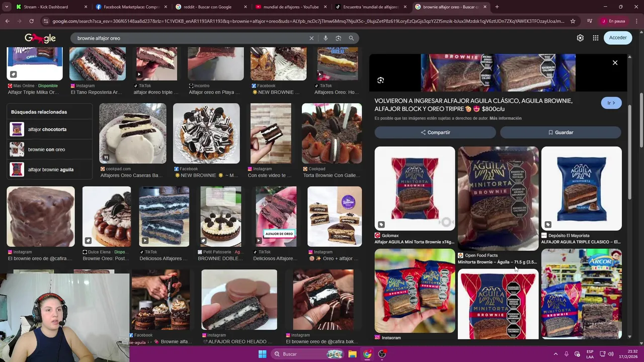This screenshot has height=362, width=644.
Task: Open the media controls icon in Chrome toolbar
Action: point(589,21)
